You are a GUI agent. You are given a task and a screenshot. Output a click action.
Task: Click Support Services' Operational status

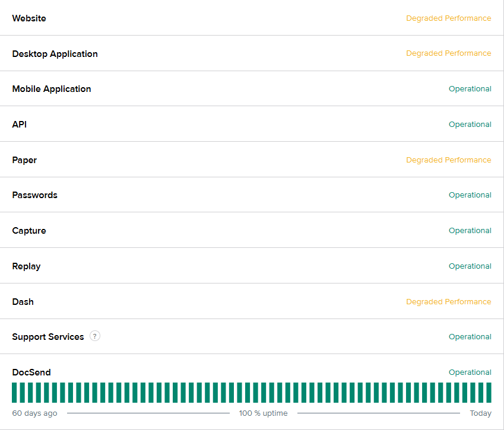(x=470, y=337)
